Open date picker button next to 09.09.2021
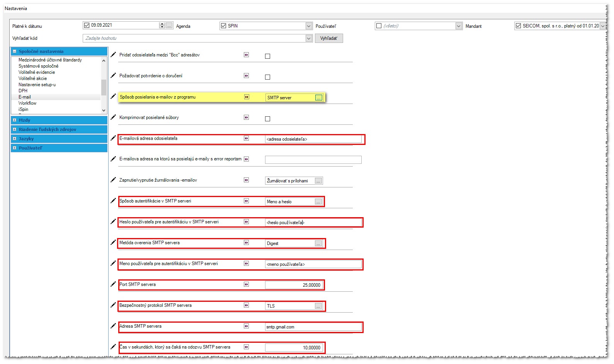This screenshot has width=614, height=364. (x=169, y=26)
